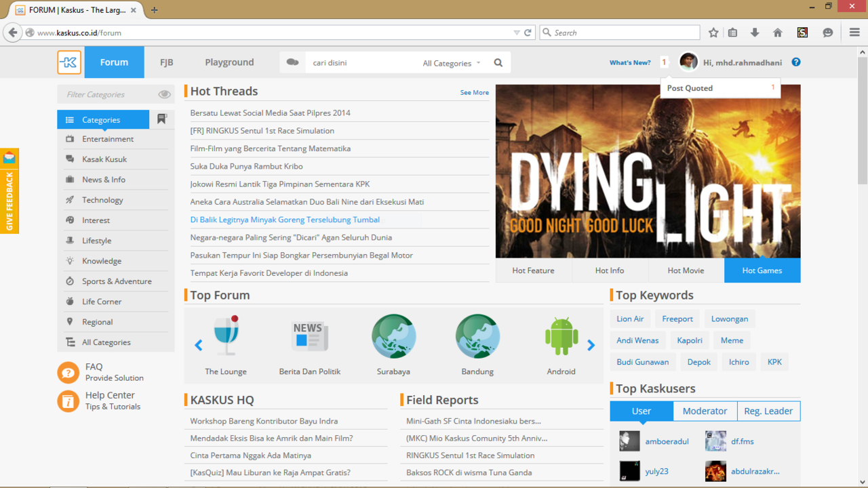
Task: Click the chat smiley icon in toolbar
Action: pos(827,33)
